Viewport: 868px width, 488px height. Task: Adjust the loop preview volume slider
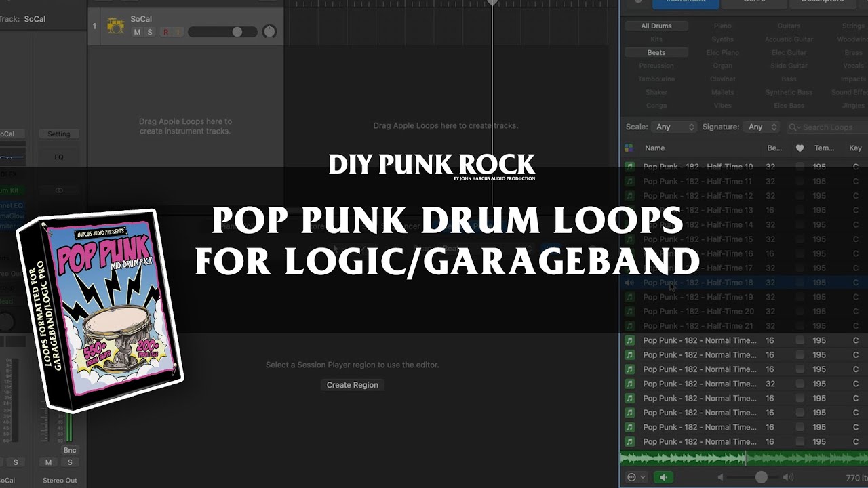(x=755, y=477)
